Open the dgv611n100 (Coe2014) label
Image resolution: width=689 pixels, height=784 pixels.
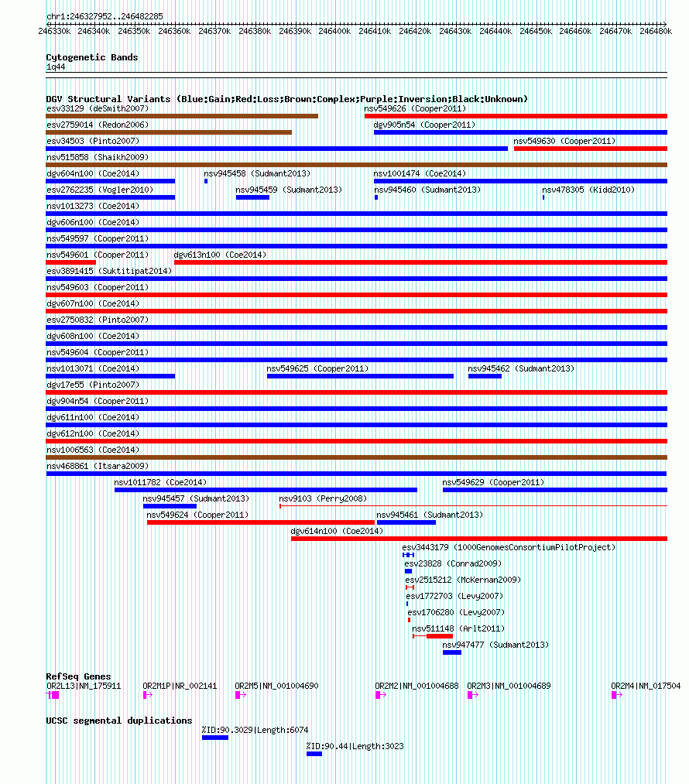tap(93, 417)
